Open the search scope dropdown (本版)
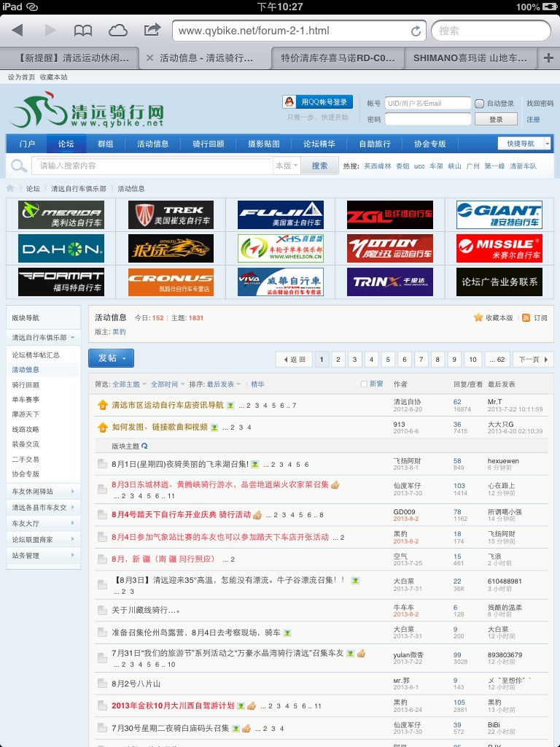 pos(287,166)
